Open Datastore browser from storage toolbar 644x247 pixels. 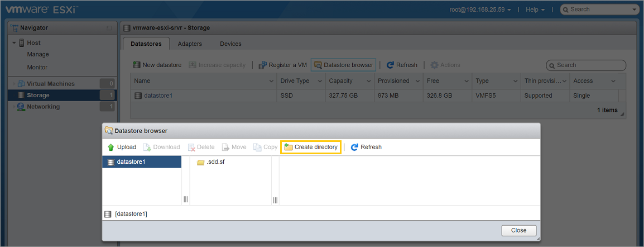[x=343, y=65]
